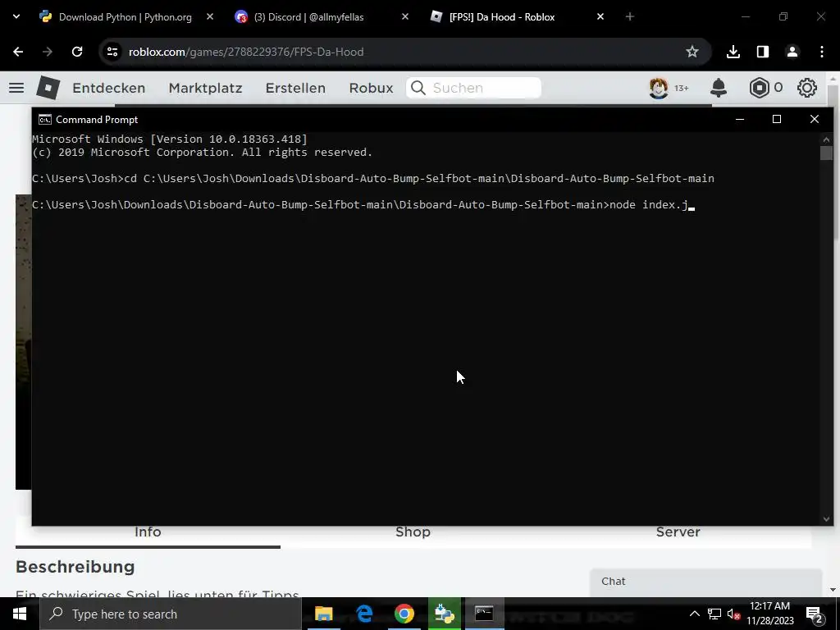Viewport: 840px width, 630px height.
Task: Open muted volume tray icon
Action: [733, 614]
